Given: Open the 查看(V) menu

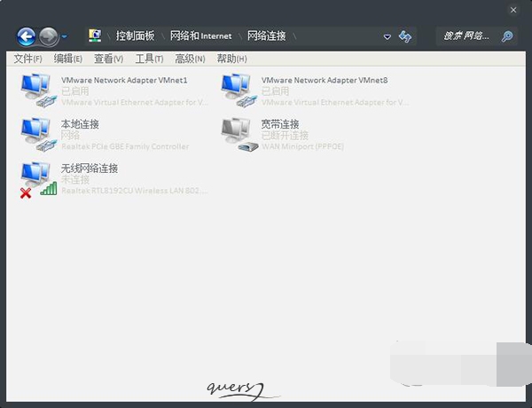Looking at the screenshot, I should tap(108, 59).
